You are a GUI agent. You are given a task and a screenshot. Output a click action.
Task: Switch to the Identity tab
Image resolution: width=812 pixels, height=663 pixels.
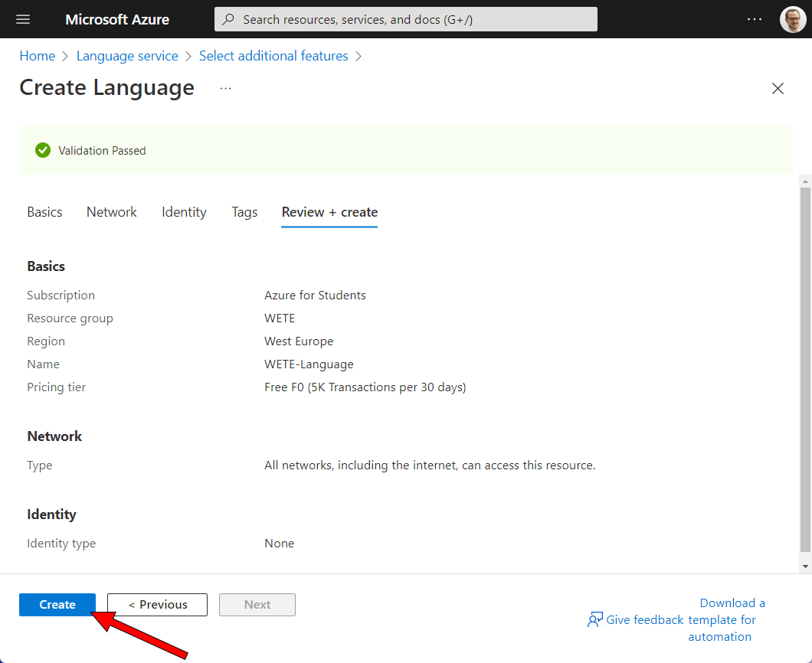(x=184, y=212)
